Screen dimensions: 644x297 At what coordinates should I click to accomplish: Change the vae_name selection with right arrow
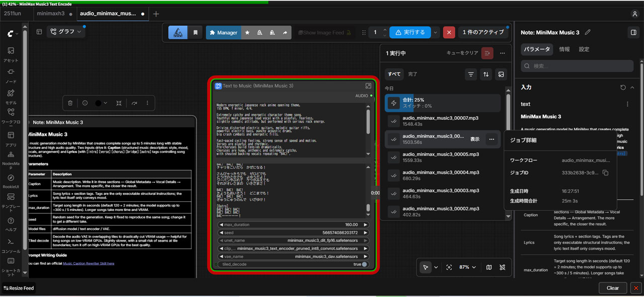(366, 257)
